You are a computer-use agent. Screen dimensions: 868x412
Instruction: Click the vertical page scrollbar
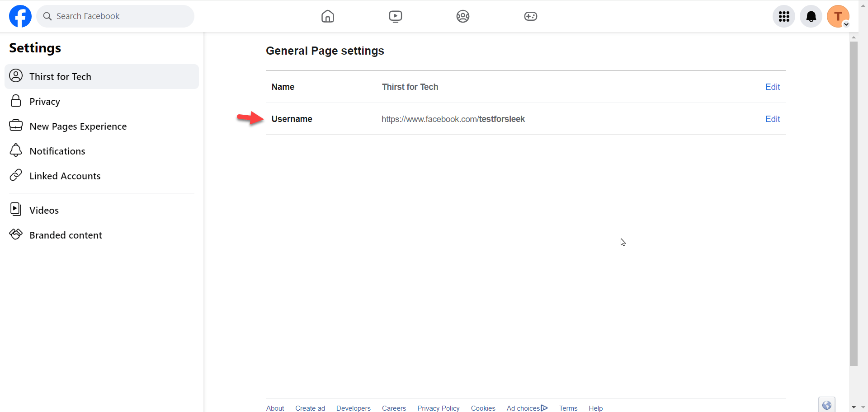854,203
